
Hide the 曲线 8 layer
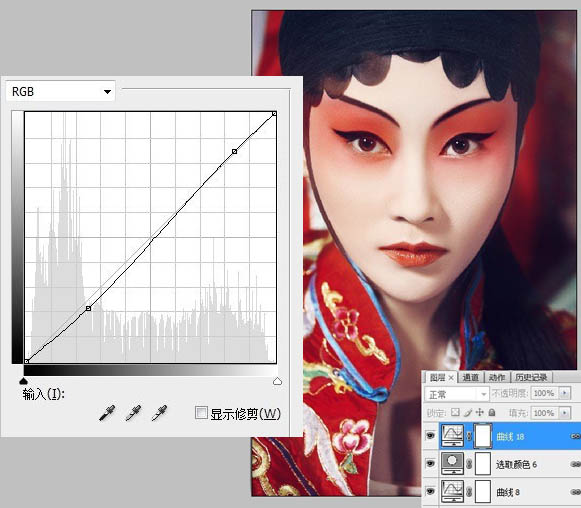click(x=430, y=491)
